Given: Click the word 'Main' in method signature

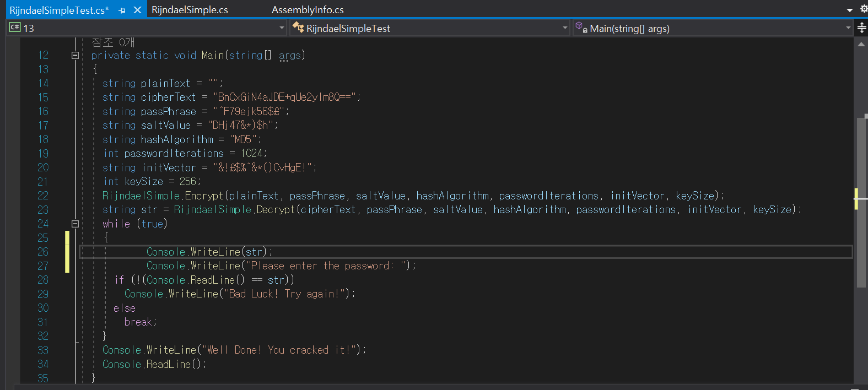Looking at the screenshot, I should (x=213, y=55).
